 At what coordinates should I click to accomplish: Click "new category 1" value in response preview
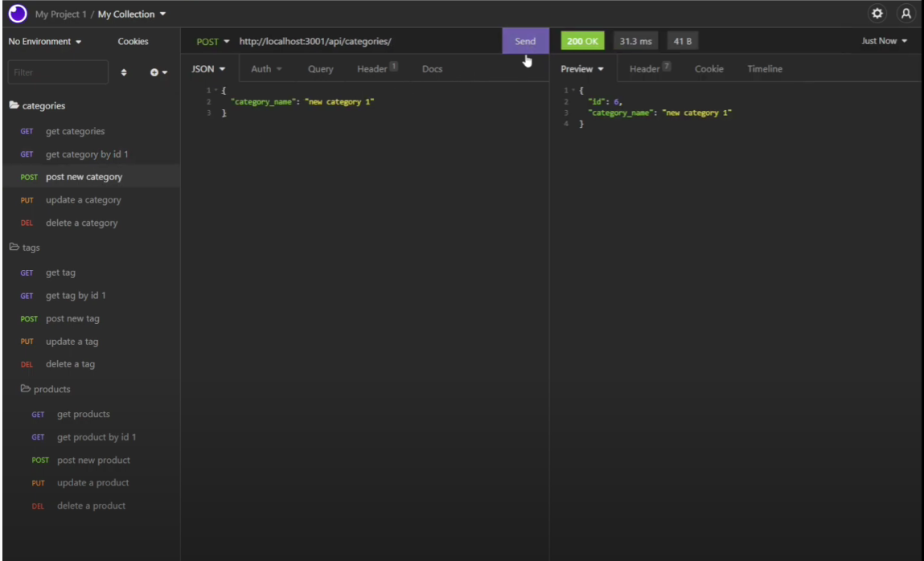point(696,113)
